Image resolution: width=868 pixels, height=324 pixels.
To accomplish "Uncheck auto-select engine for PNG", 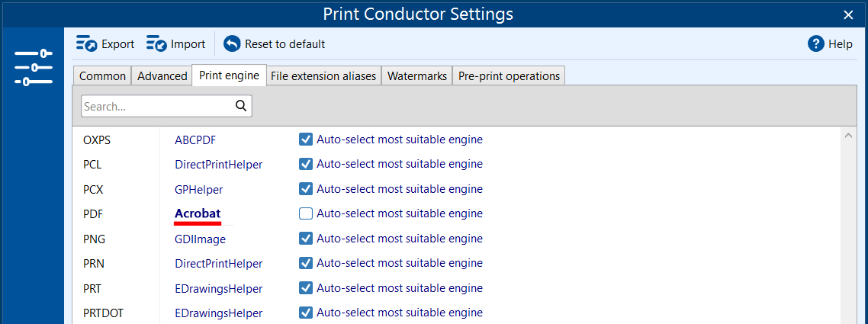I will click(x=306, y=239).
